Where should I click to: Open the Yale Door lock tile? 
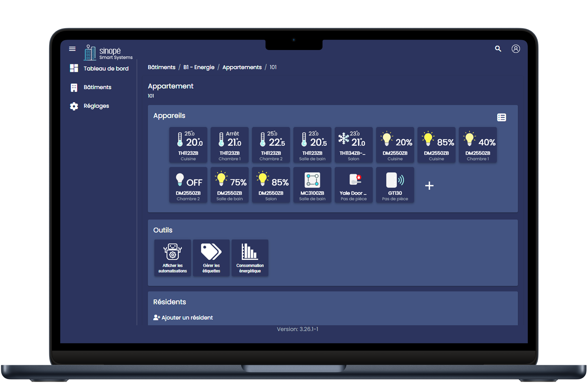tap(353, 185)
